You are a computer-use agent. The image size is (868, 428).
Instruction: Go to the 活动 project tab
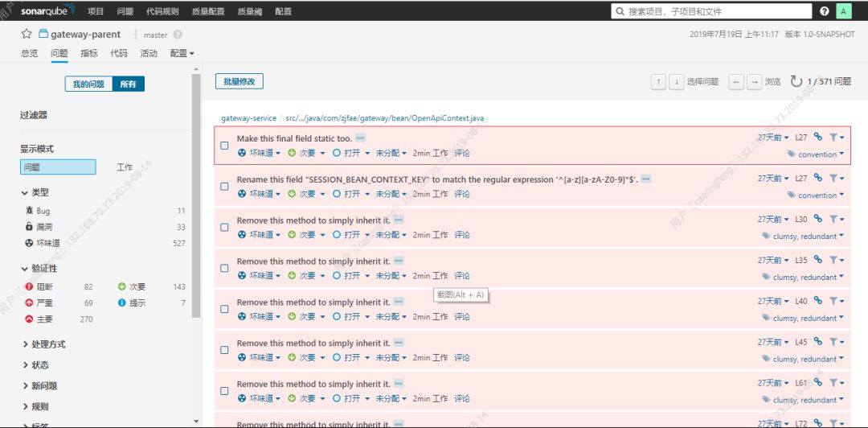pyautogui.click(x=149, y=53)
